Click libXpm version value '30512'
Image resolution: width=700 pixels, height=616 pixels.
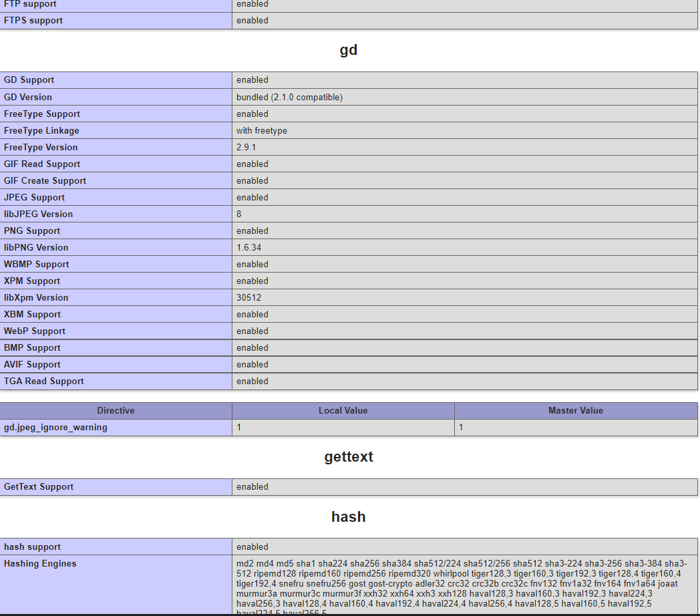248,297
